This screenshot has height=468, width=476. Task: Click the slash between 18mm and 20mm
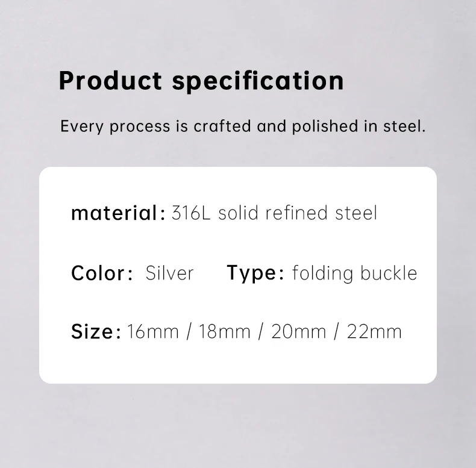(x=261, y=332)
